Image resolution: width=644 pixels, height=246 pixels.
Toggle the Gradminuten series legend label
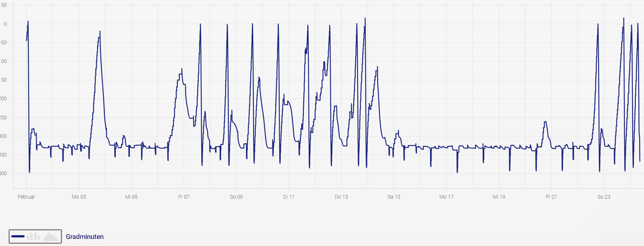coord(85,237)
